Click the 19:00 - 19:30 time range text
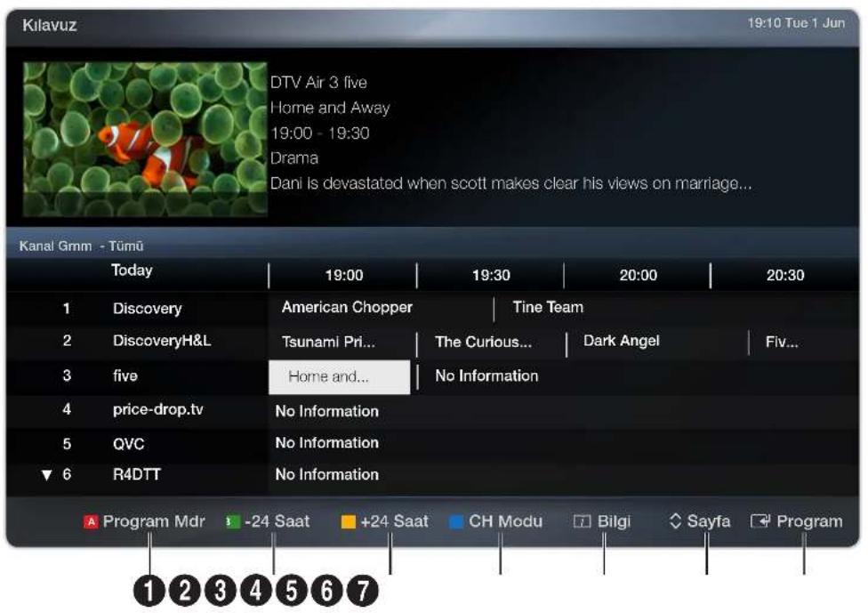868x613 pixels. [319, 133]
